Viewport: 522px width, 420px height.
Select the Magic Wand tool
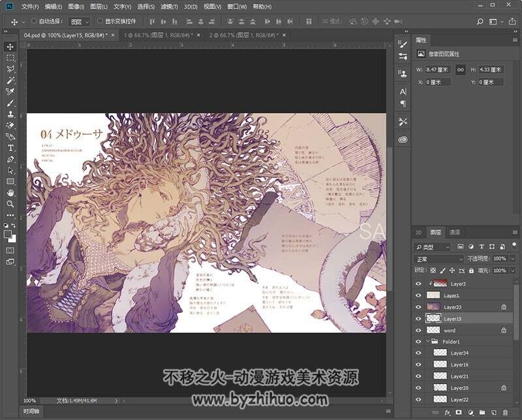(10, 80)
